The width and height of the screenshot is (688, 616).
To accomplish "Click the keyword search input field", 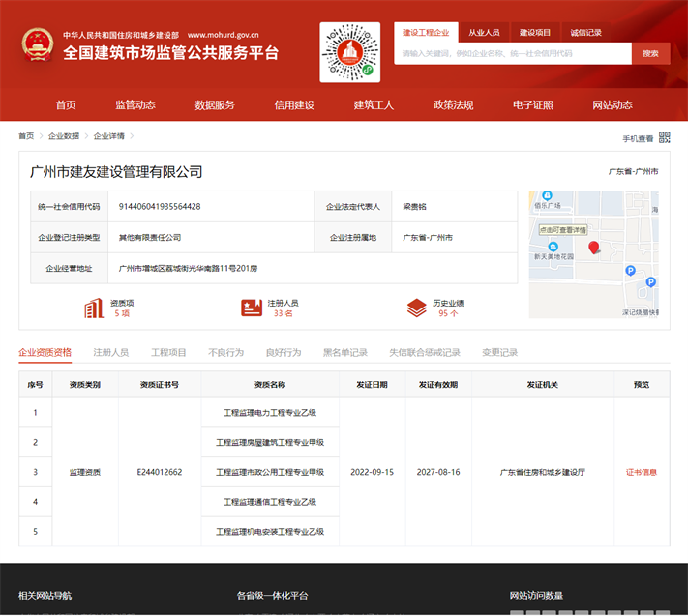I will tap(513, 53).
